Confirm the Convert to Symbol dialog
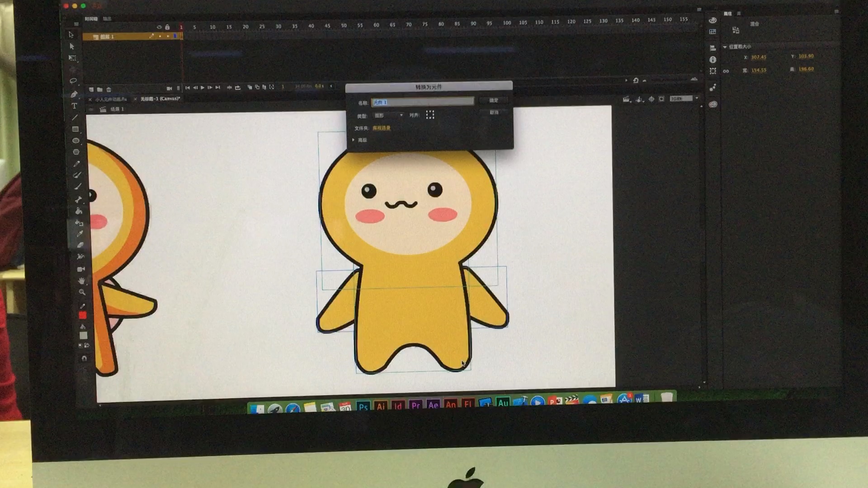This screenshot has width=868, height=488. [x=494, y=100]
